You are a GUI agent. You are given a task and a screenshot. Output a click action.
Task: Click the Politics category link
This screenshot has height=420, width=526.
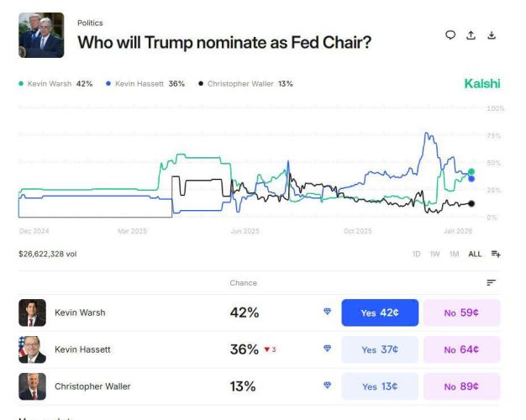90,23
